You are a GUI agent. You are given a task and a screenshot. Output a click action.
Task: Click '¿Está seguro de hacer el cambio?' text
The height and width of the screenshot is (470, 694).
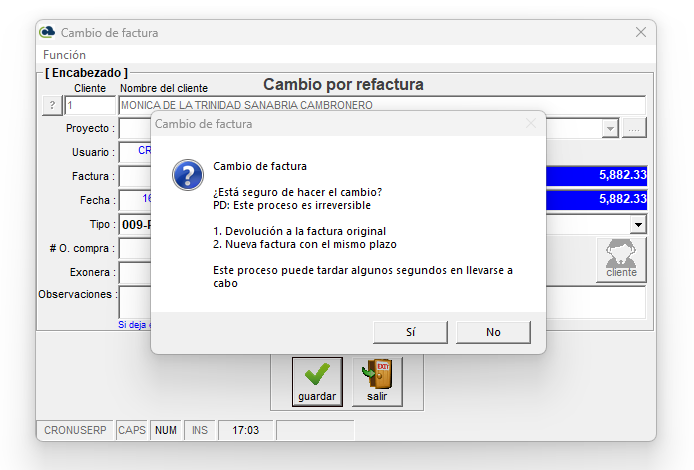(x=297, y=192)
